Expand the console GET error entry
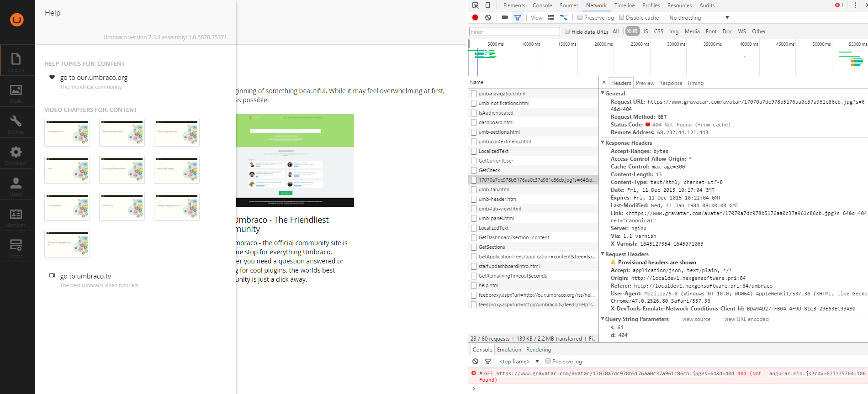 (481, 373)
